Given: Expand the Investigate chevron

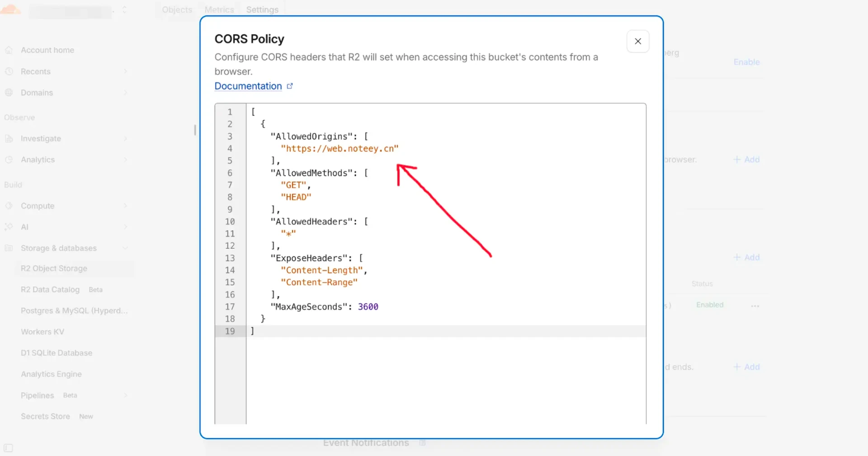Looking at the screenshot, I should point(125,138).
